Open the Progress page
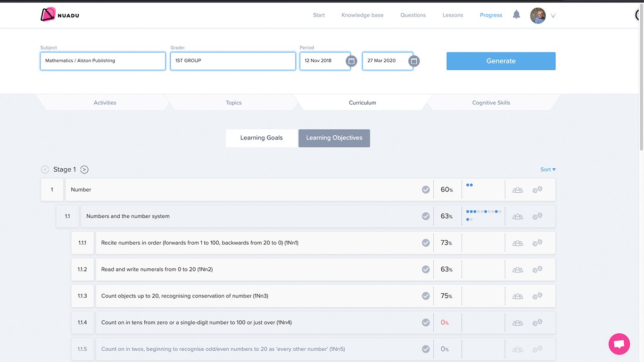Viewport: 644px width, 362px height. coord(491,15)
